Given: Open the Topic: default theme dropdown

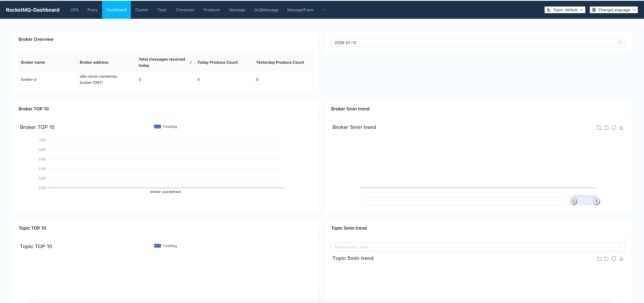Looking at the screenshot, I should point(565,10).
